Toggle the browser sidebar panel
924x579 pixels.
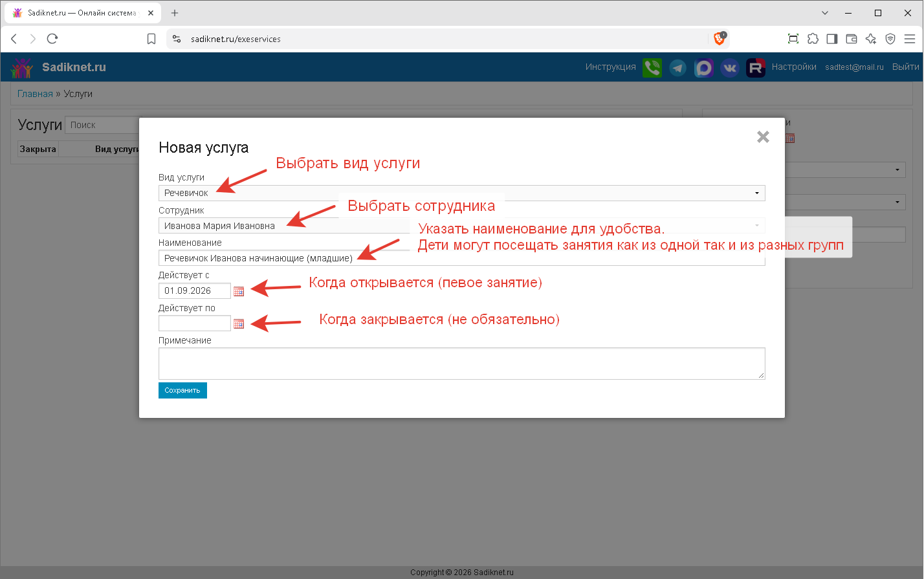pyautogui.click(x=832, y=39)
